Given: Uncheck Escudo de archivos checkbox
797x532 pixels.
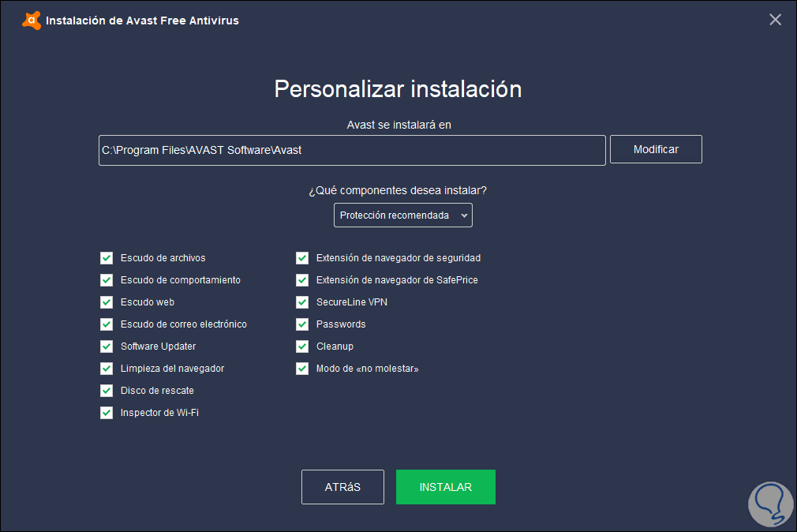Looking at the screenshot, I should click(107, 258).
